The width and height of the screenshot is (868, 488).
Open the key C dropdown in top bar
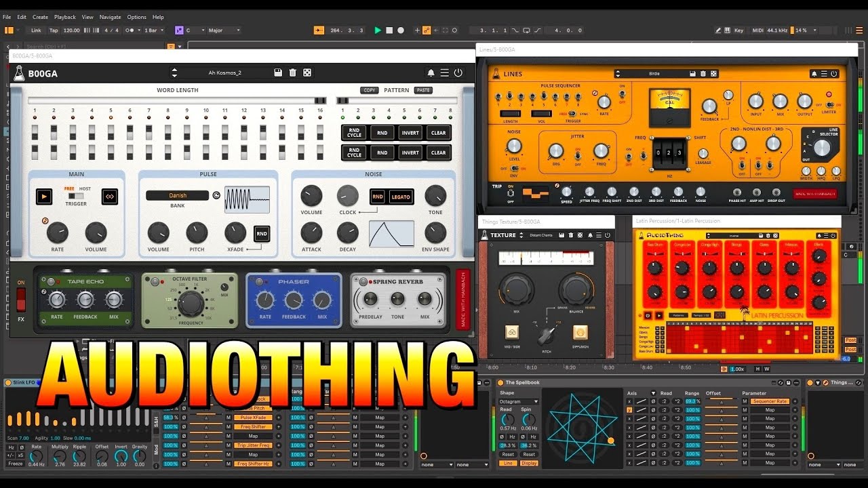(194, 30)
